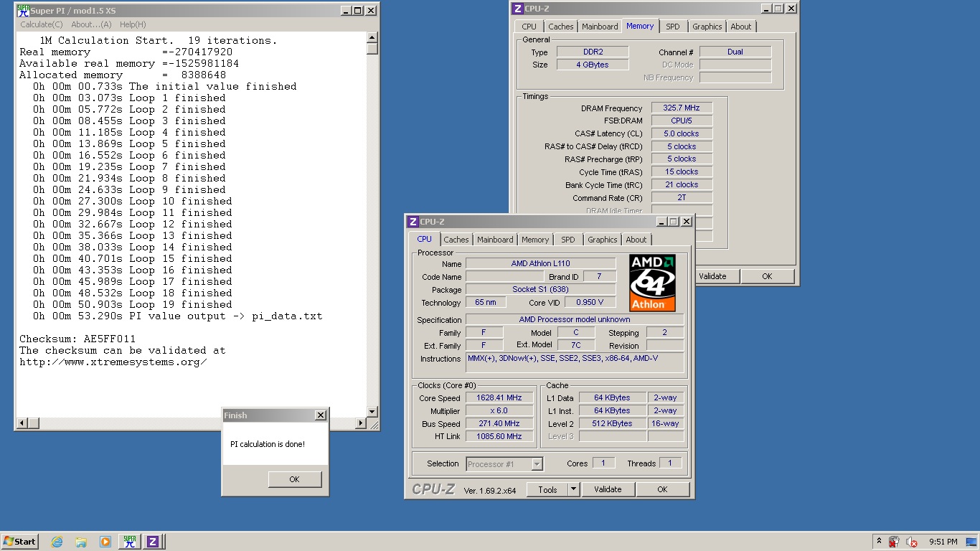Open the Calculate menu in Super PI
This screenshot has width=980, height=551.
41,24
